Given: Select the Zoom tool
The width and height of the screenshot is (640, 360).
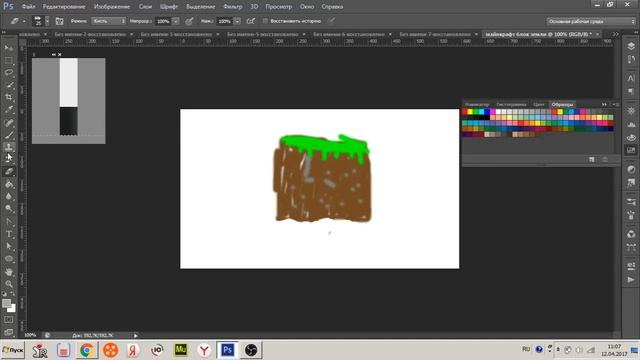Looking at the screenshot, I should [x=9, y=284].
